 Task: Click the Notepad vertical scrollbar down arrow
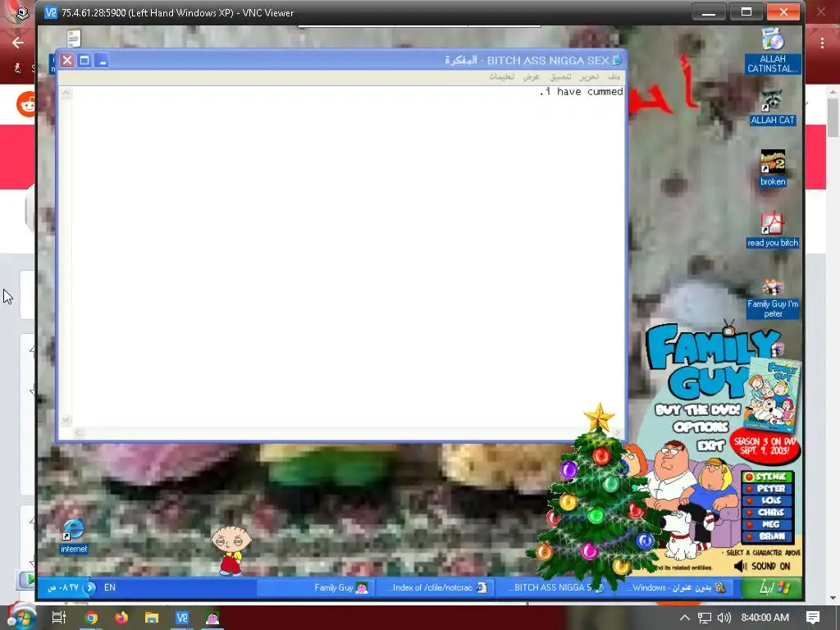(66, 419)
